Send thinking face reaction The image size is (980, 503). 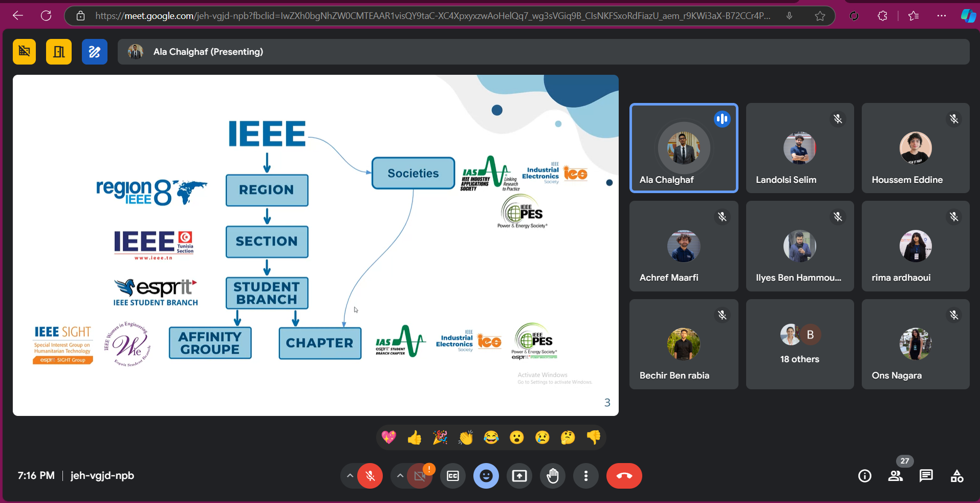point(568,437)
